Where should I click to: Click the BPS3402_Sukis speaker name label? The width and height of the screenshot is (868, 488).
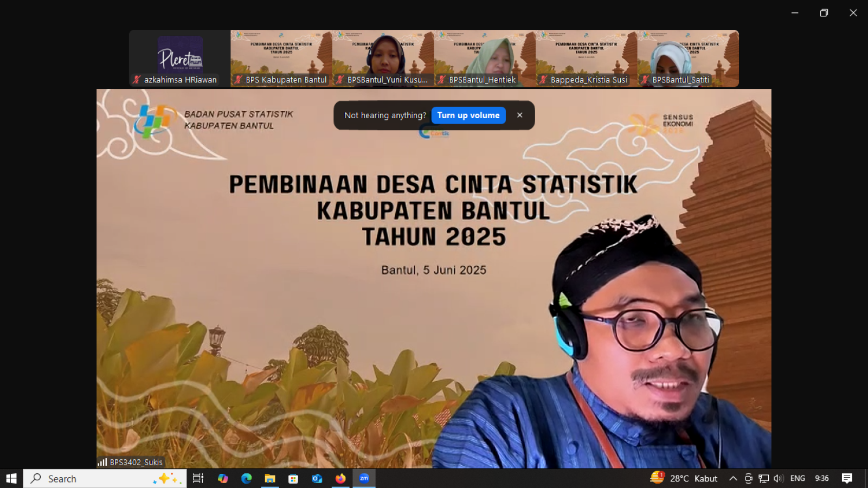click(x=136, y=463)
